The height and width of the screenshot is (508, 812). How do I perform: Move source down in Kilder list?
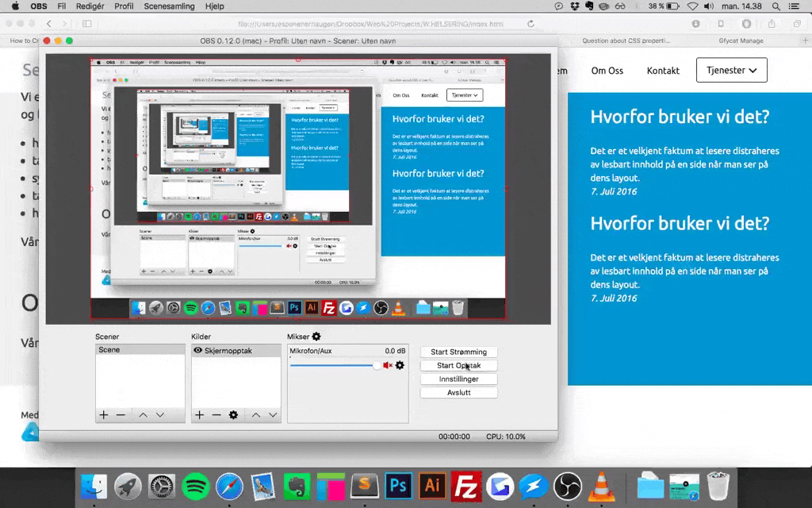click(272, 415)
